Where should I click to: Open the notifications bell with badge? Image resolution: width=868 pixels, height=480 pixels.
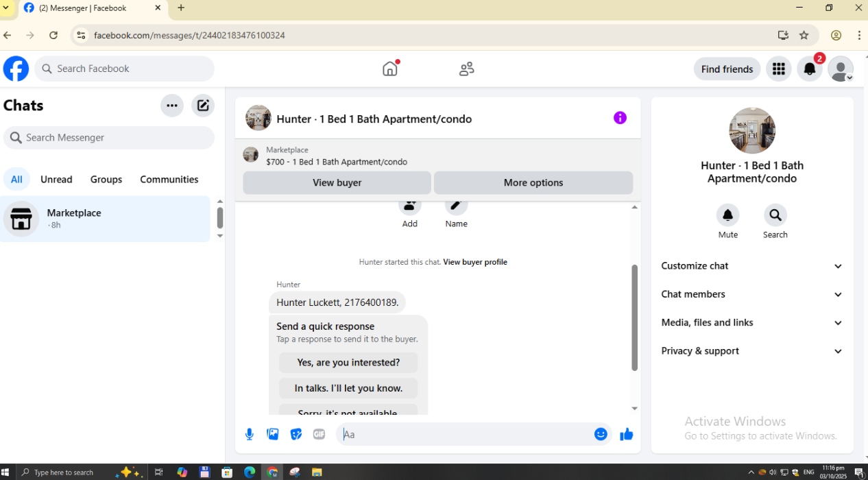pos(810,69)
